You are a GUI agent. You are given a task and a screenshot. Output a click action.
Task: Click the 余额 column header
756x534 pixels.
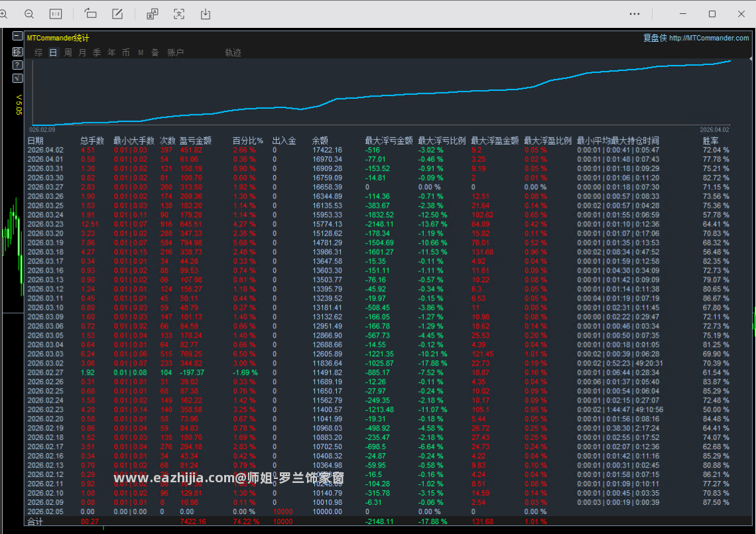(x=320, y=141)
